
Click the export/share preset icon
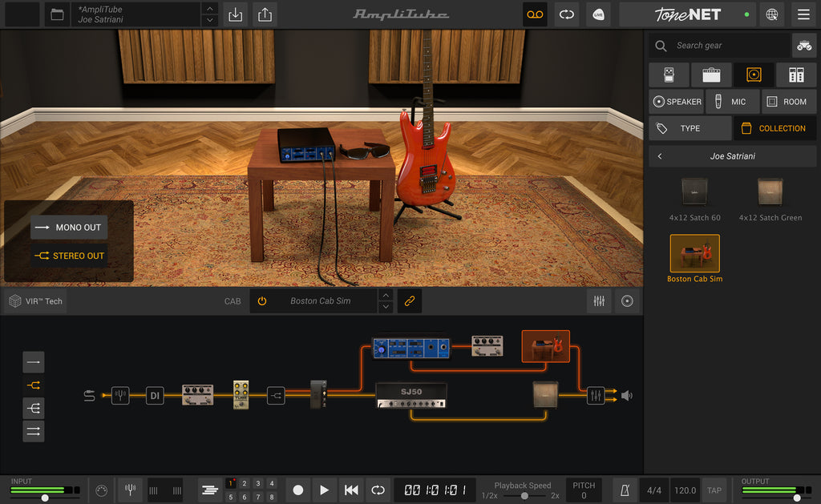(265, 14)
